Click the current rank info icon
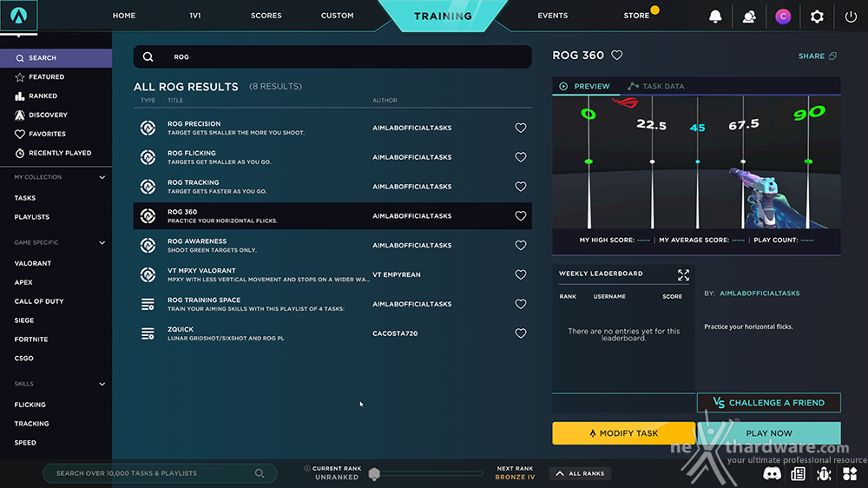Image resolution: width=868 pixels, height=488 pixels. tap(307, 469)
